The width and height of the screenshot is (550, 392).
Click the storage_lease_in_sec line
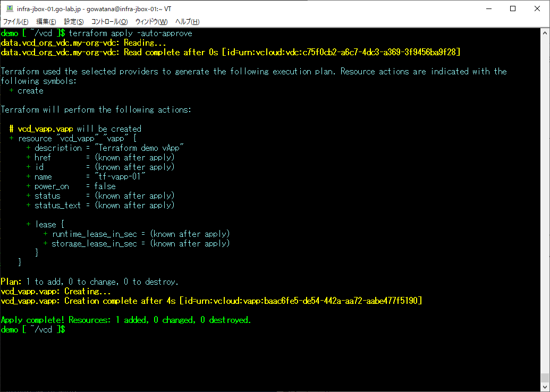pos(137,244)
